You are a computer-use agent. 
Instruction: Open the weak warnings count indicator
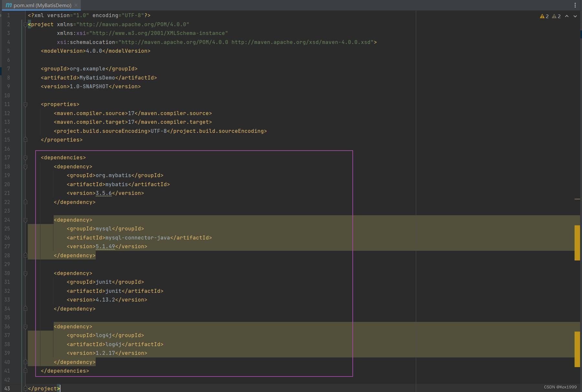[556, 16]
